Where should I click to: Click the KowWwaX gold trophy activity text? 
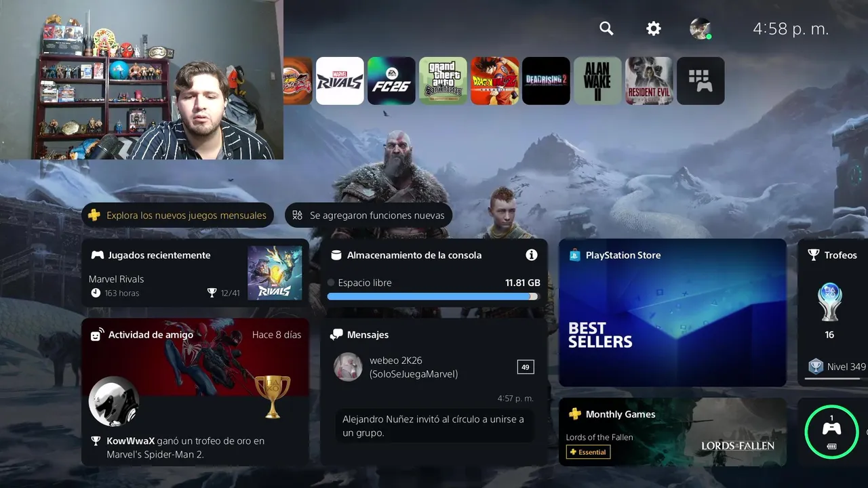[185, 447]
